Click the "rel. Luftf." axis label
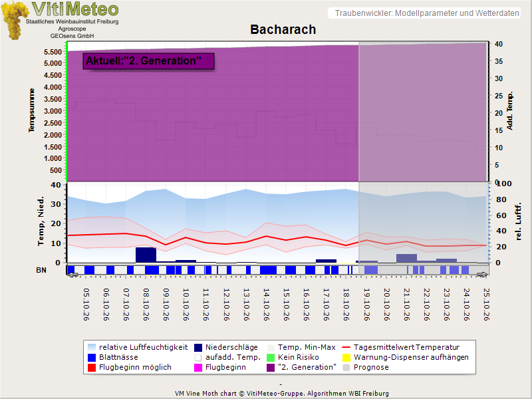 tap(519, 221)
